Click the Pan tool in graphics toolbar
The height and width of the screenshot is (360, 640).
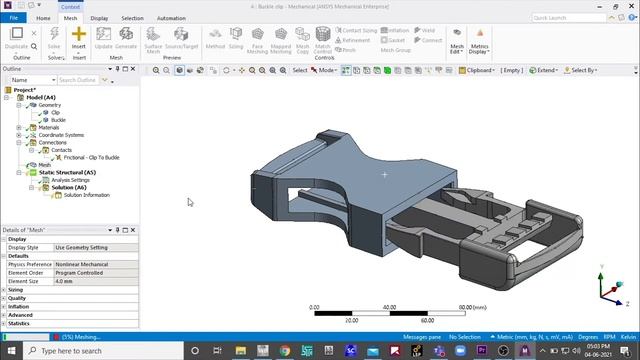coord(242,70)
